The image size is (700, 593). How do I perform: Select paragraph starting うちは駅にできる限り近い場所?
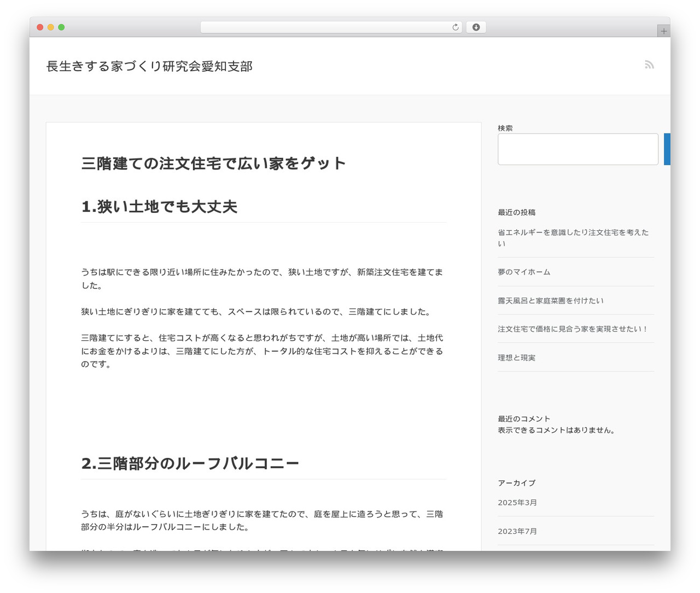coord(262,278)
